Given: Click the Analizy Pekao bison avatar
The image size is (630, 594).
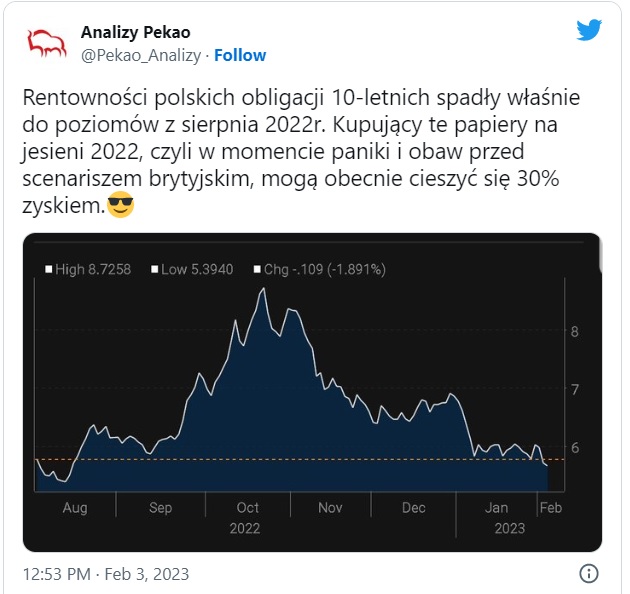Looking at the screenshot, I should pyautogui.click(x=47, y=43).
